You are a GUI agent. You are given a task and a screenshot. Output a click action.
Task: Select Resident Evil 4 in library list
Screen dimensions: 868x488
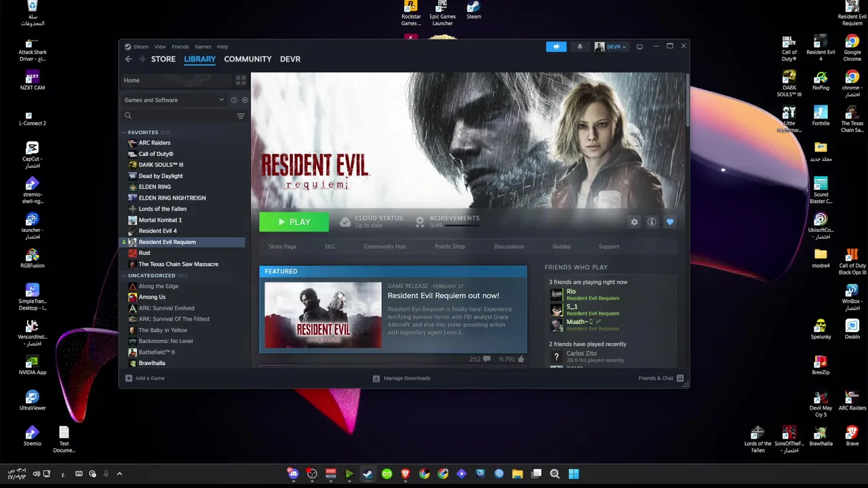[157, 231]
